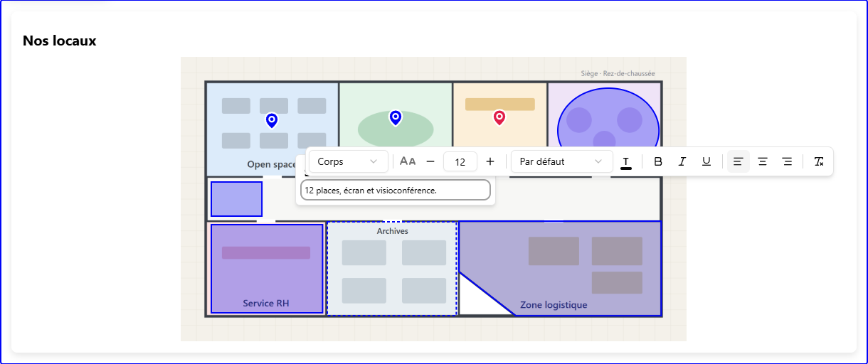The height and width of the screenshot is (364, 868).
Task: Align text to the left
Action: pos(739,161)
